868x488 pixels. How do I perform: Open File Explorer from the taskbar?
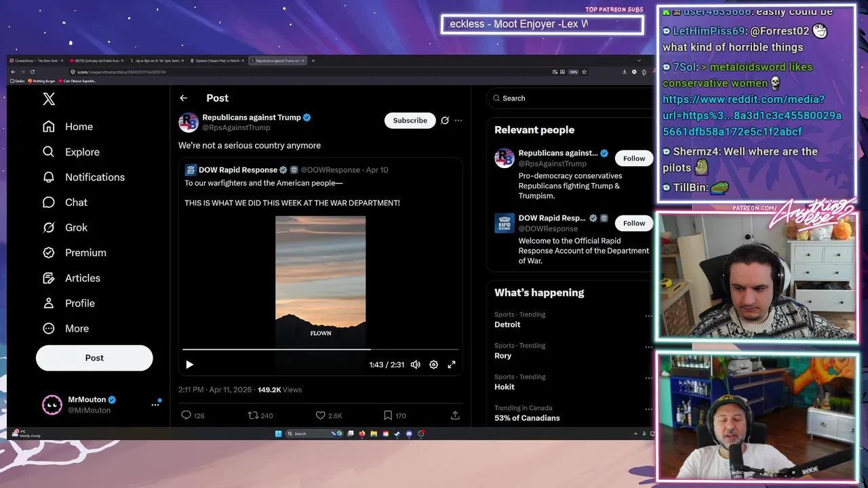[x=374, y=434]
